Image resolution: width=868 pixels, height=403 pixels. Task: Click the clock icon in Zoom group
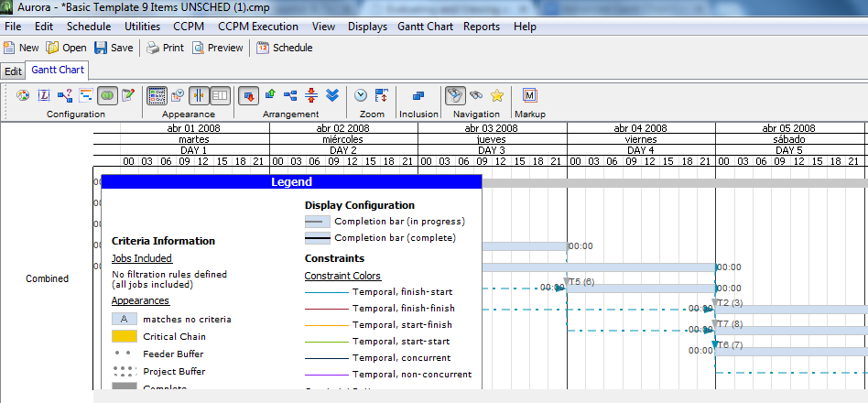[x=361, y=95]
